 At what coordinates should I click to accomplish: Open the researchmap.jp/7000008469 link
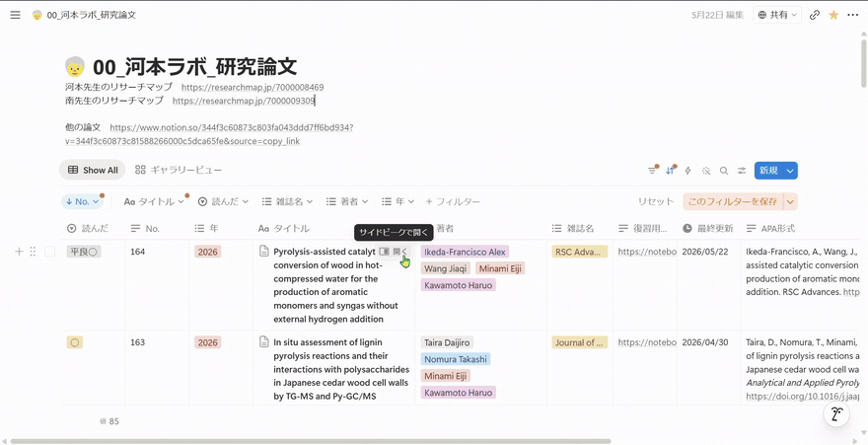point(253,88)
